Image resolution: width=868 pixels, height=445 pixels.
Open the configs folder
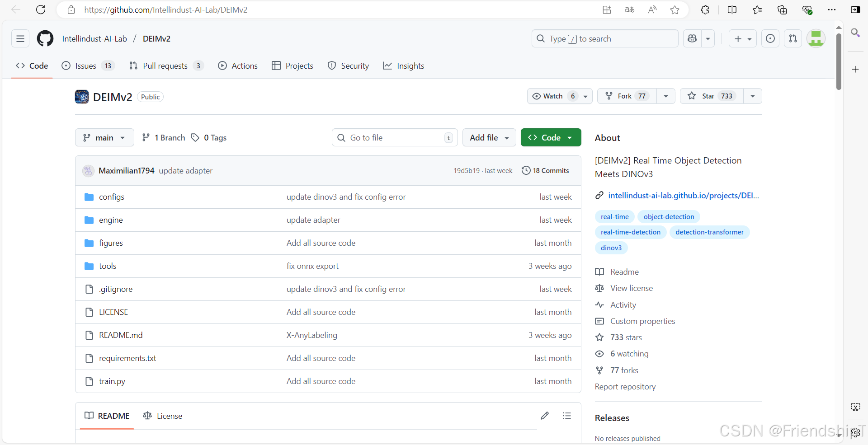(112, 197)
